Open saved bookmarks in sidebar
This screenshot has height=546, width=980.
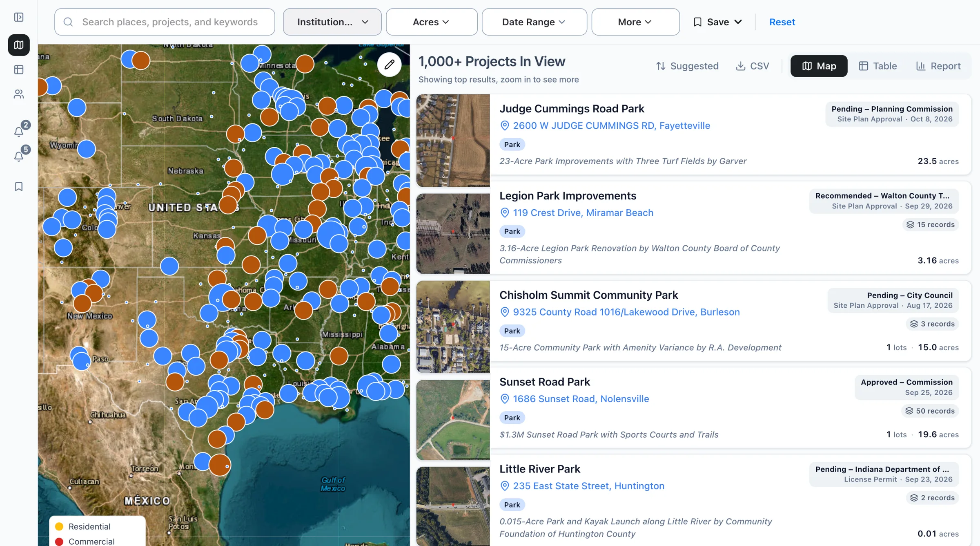point(19,187)
